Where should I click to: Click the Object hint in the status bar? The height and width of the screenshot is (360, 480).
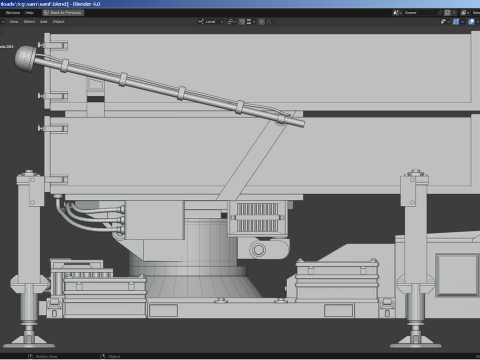[110, 357]
